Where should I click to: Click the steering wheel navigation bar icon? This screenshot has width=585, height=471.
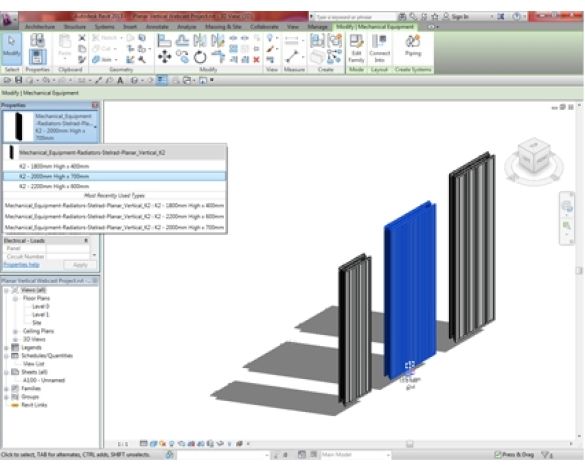566,206
